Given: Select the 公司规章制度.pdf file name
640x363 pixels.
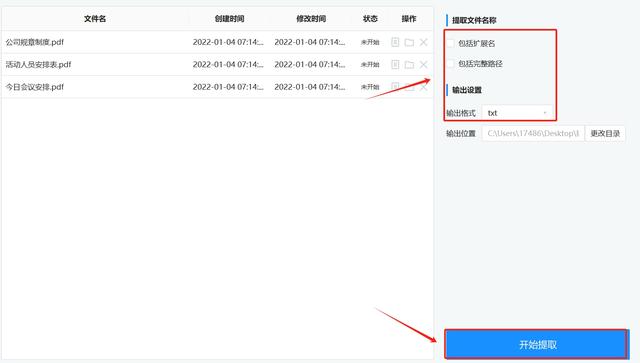Looking at the screenshot, I should 35,42.
